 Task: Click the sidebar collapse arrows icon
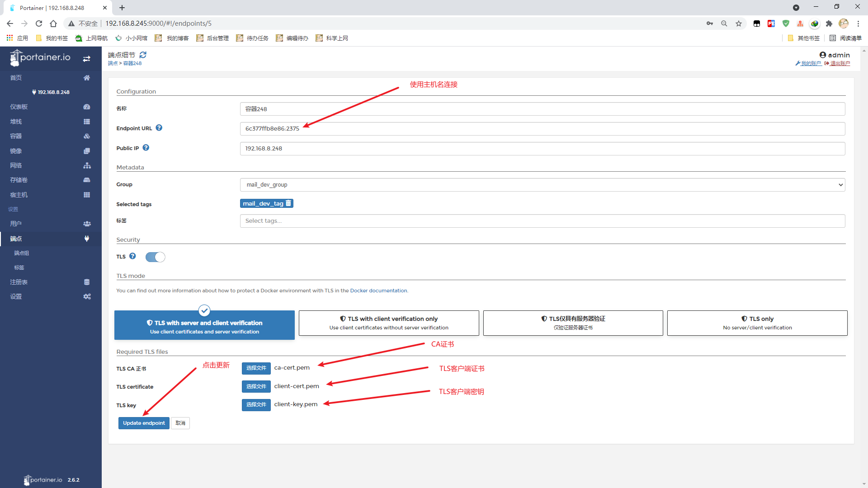(x=86, y=59)
